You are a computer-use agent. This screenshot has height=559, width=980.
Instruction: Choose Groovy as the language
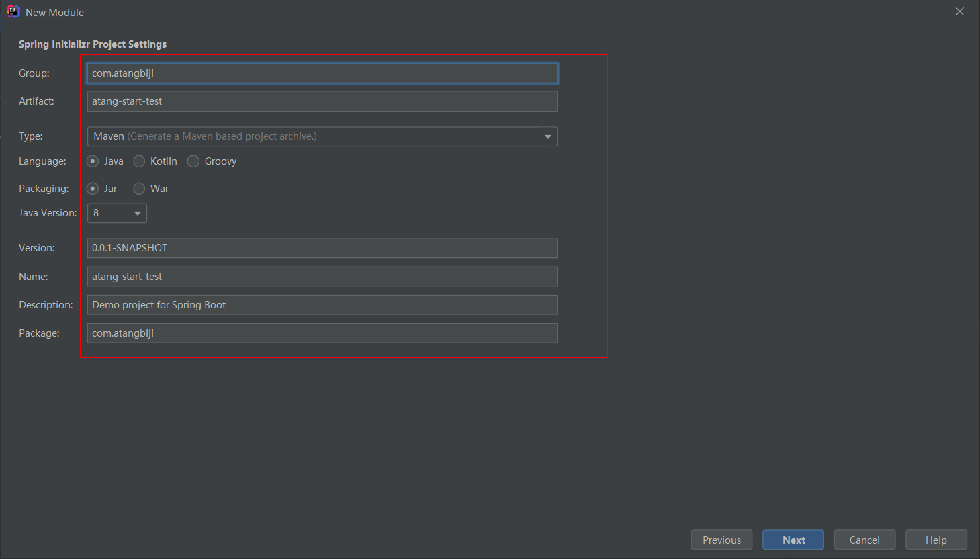coord(193,161)
